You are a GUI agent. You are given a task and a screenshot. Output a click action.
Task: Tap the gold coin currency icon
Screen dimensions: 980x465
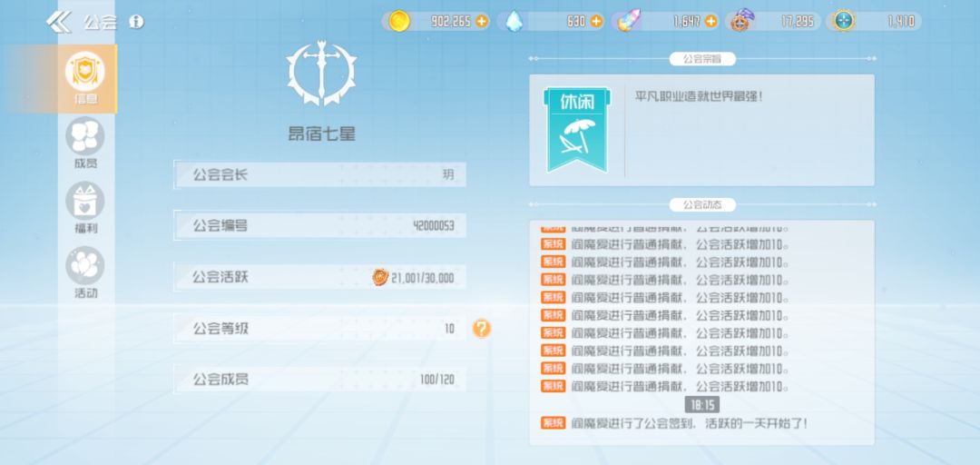(399, 21)
